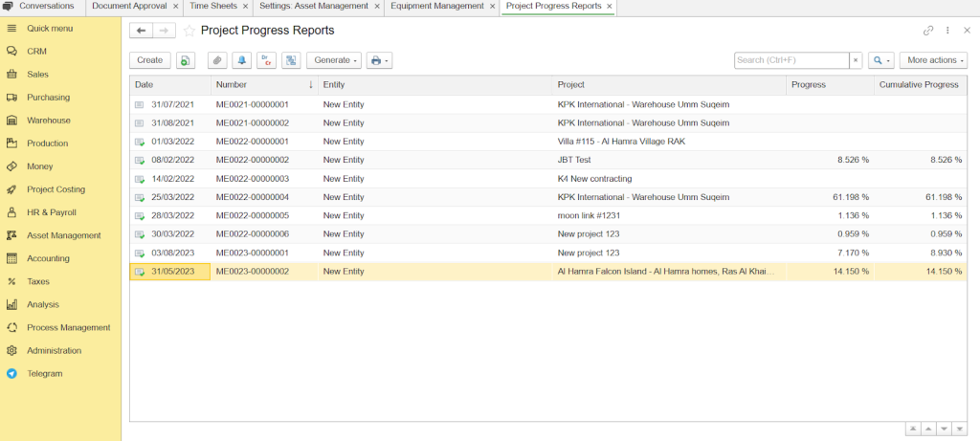The width and height of the screenshot is (980, 441).
Task: Click the copy document icon beside Create
Action: tap(186, 60)
